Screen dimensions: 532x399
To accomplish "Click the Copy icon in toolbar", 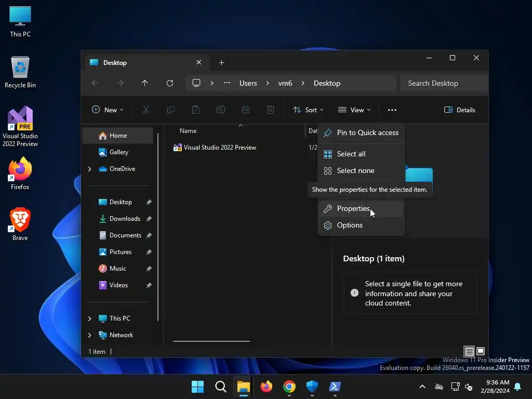I will (x=170, y=110).
